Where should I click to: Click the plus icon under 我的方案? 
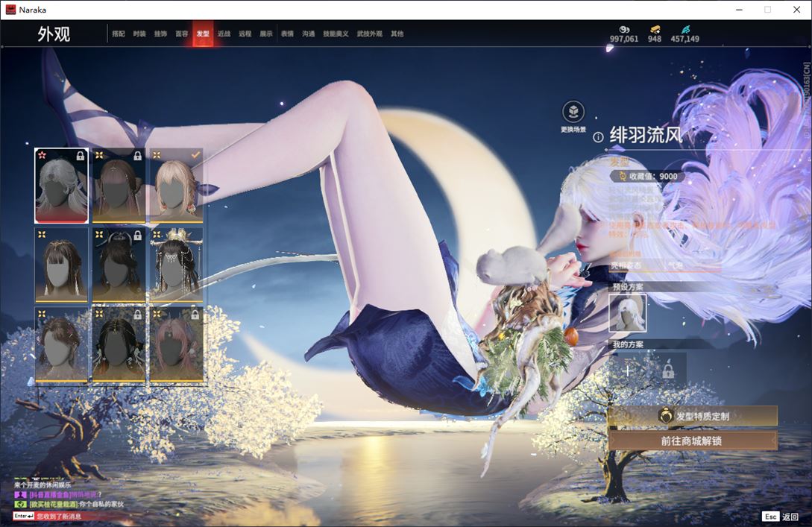pyautogui.click(x=628, y=370)
